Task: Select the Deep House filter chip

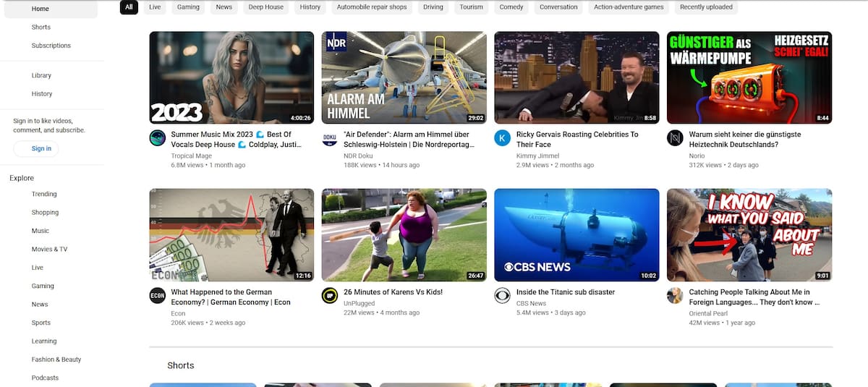Action: 266,7
